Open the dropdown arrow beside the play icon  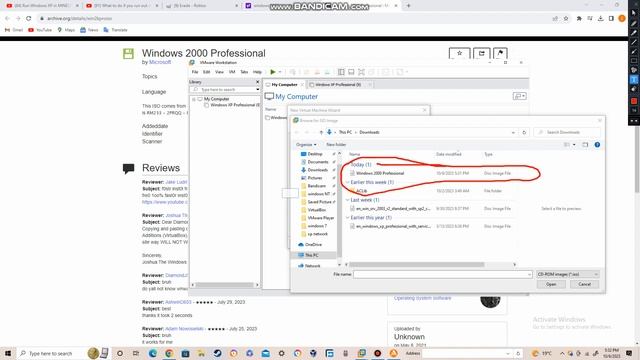tap(280, 72)
